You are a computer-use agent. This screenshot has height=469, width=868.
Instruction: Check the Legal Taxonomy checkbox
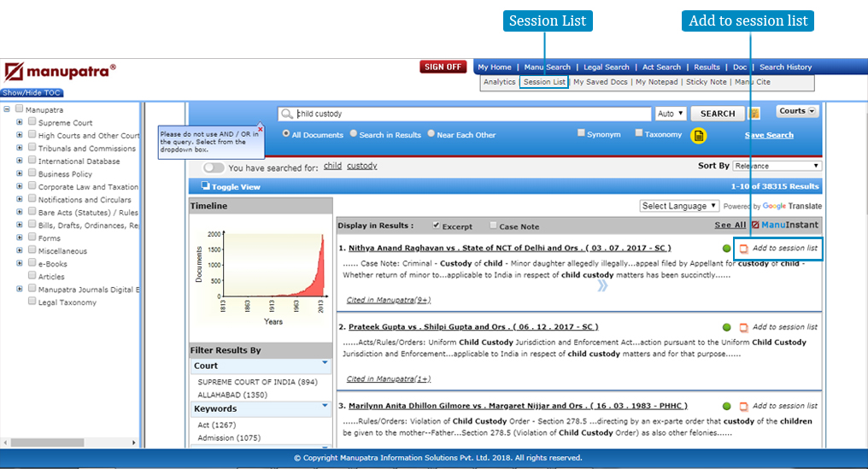[32, 302]
